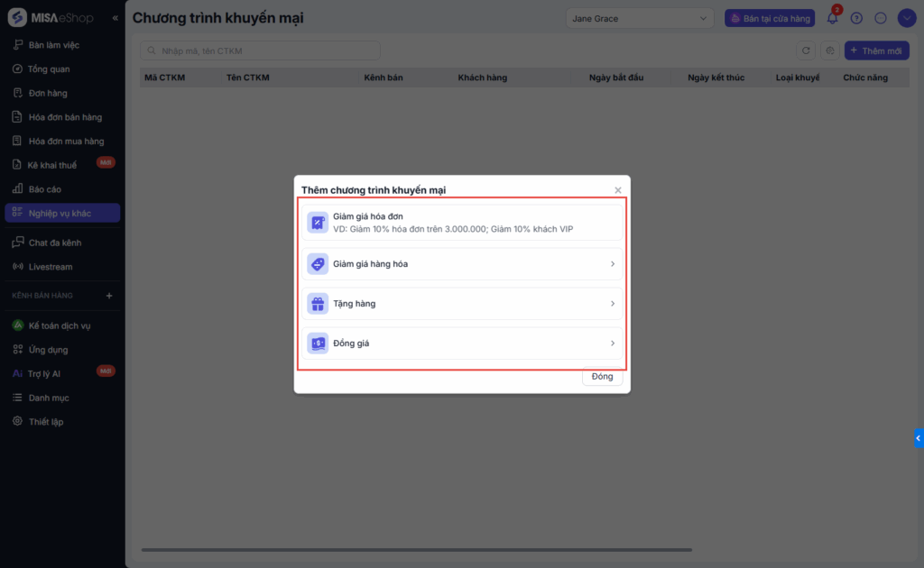Expand the blue side panel arrow
The width and height of the screenshot is (924, 568).
point(919,438)
